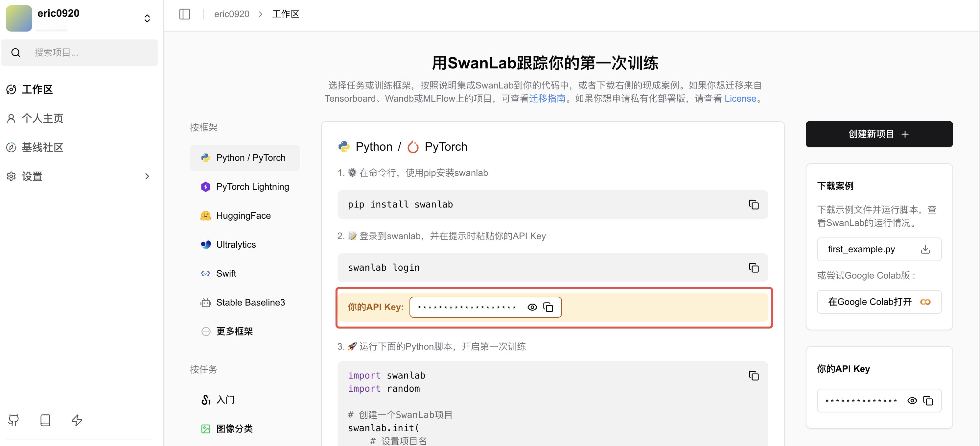Select Stable Baseline3 framework
The image size is (980, 446).
[245, 302]
